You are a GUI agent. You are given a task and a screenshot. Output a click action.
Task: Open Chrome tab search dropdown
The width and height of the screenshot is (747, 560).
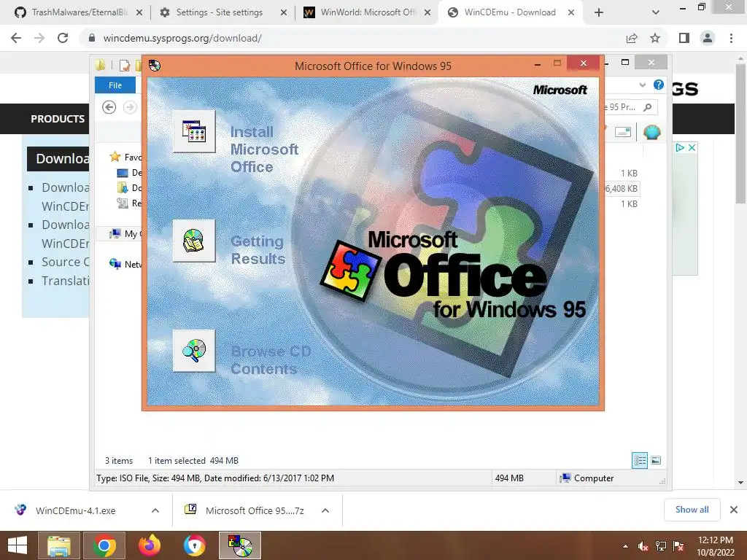coord(656,12)
